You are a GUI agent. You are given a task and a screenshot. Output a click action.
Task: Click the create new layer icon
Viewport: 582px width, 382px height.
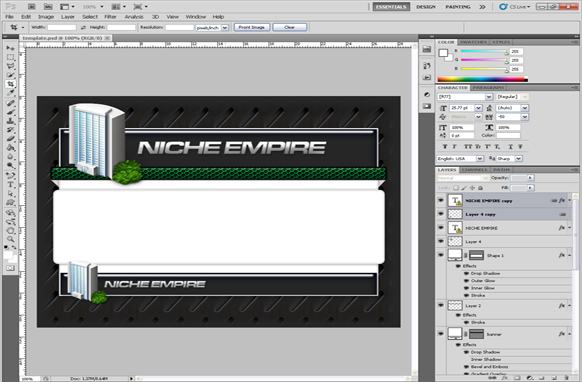[553, 378]
